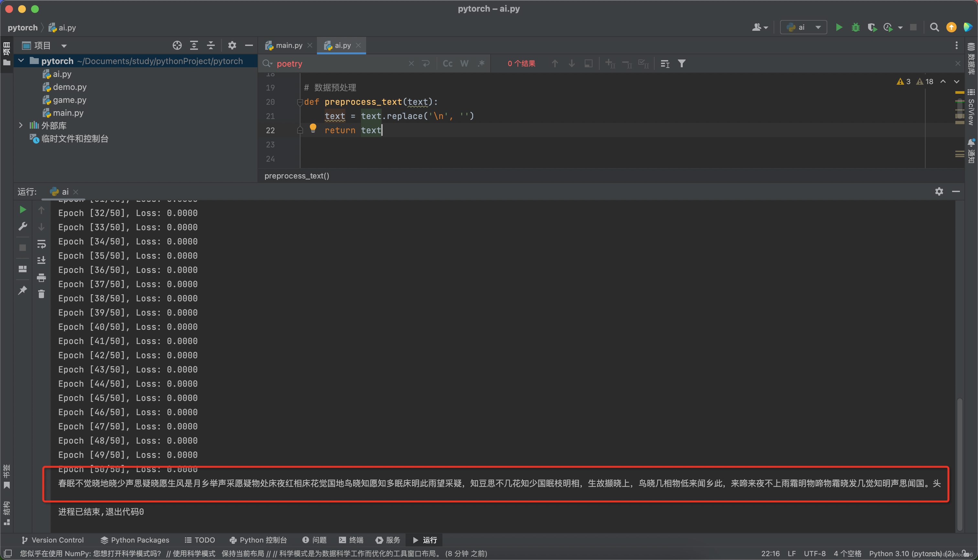Switch to the main.py editor tab
Image resolution: width=978 pixels, height=560 pixels.
288,45
